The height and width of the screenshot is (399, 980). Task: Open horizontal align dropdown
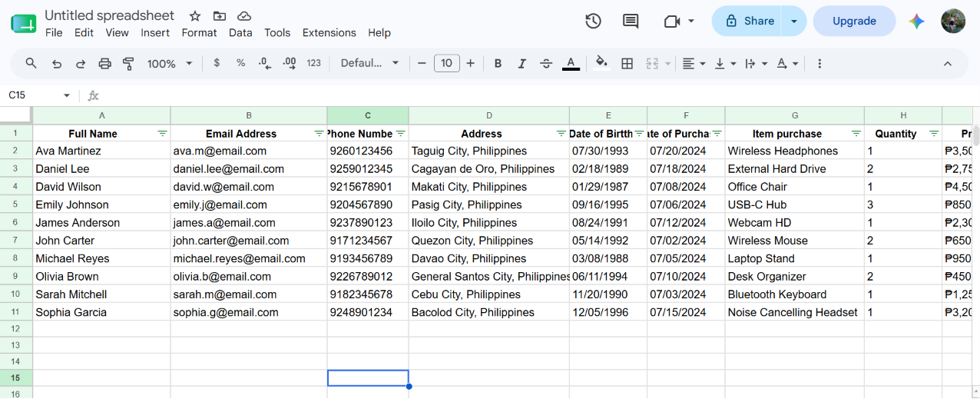coord(694,63)
